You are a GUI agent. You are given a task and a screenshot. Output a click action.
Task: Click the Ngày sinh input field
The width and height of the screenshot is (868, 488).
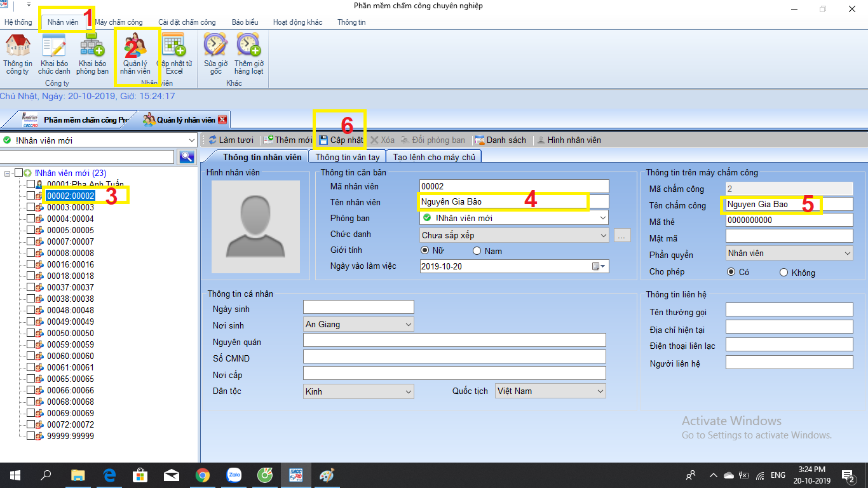(358, 308)
